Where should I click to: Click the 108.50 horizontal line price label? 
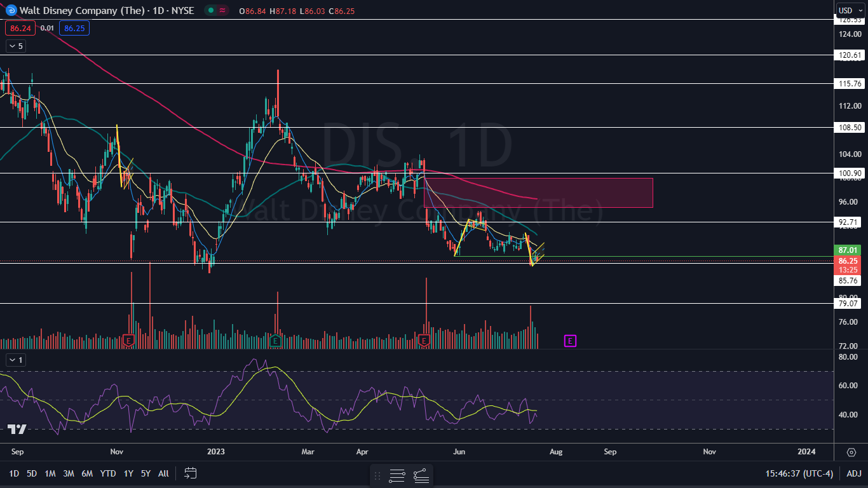(x=850, y=127)
